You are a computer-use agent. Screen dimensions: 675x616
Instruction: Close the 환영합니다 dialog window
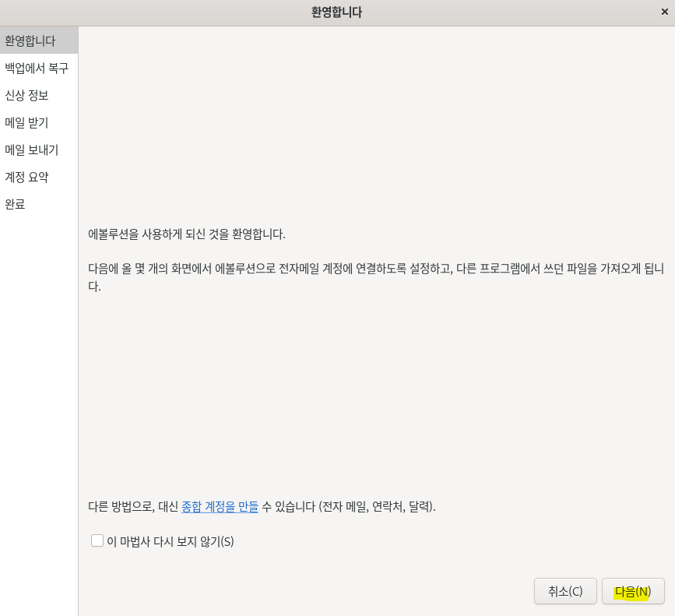coord(664,12)
